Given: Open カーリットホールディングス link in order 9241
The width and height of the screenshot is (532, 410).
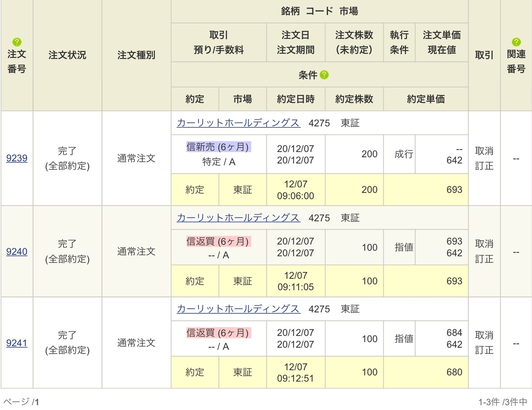Looking at the screenshot, I should tap(238, 309).
